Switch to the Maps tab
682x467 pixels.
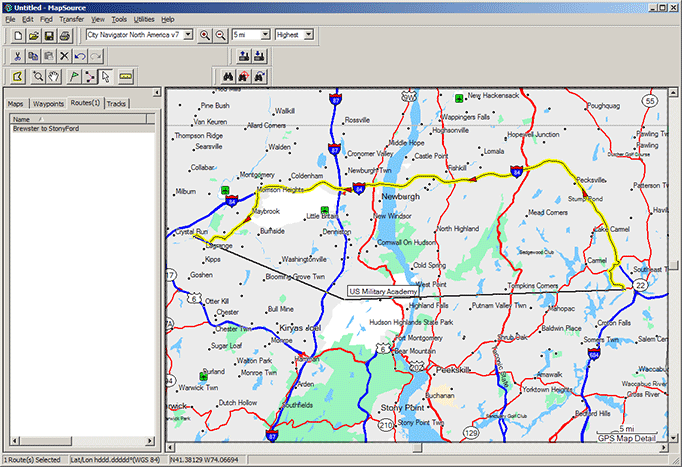(16, 104)
